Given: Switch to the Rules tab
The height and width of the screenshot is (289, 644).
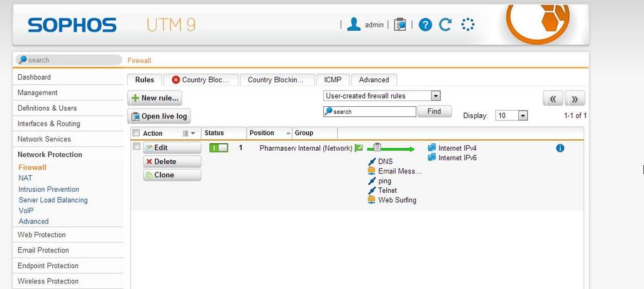Looking at the screenshot, I should point(145,80).
